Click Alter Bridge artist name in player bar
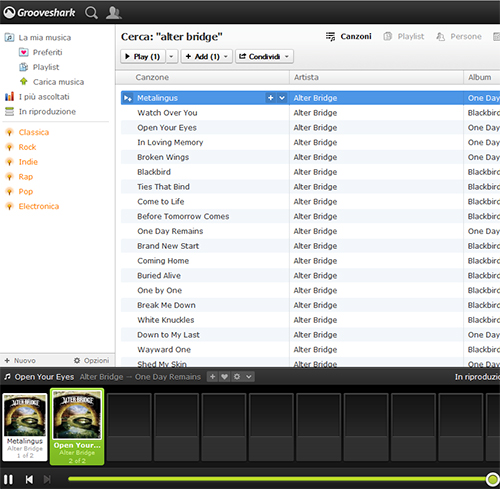This screenshot has height=489, width=500. point(101,377)
